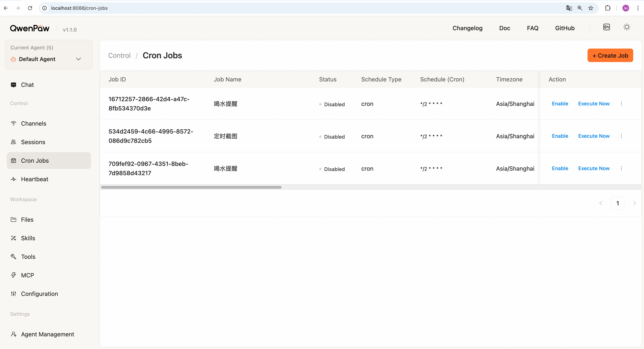Open browser extensions puzzle icon
Image resolution: width=644 pixels, height=349 pixels.
pyautogui.click(x=607, y=8)
